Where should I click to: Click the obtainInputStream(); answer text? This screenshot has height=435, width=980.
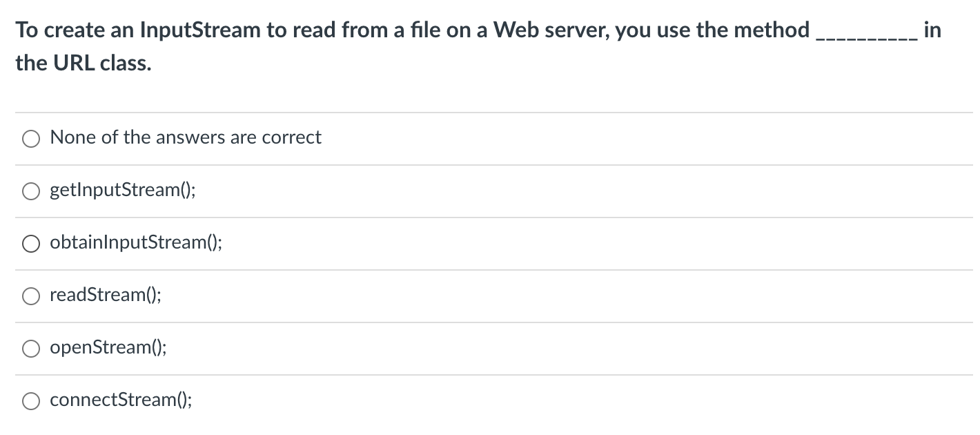[136, 242]
